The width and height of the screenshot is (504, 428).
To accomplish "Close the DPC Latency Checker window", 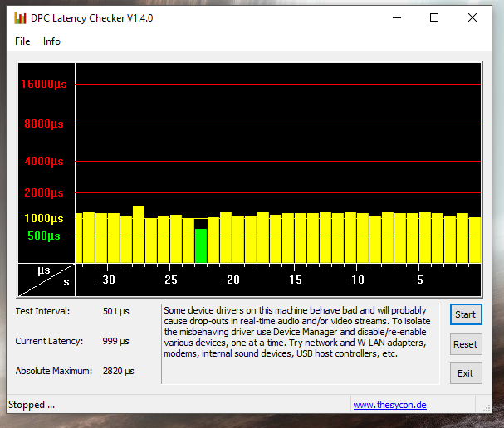I will (x=472, y=17).
